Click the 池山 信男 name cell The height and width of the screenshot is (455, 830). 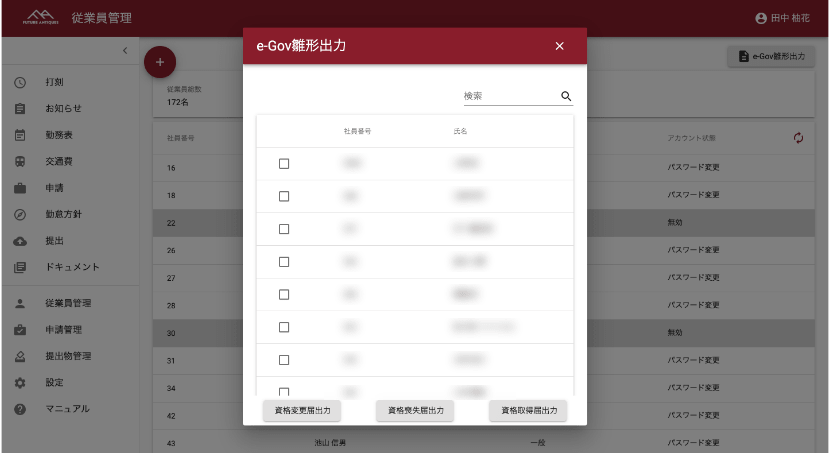click(x=330, y=443)
